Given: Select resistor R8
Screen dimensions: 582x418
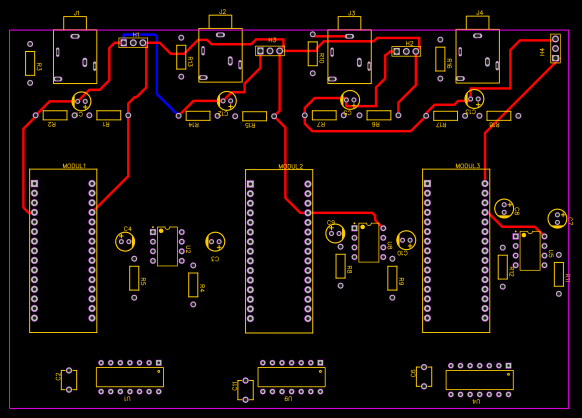Looking at the screenshot, I should [x=340, y=266].
